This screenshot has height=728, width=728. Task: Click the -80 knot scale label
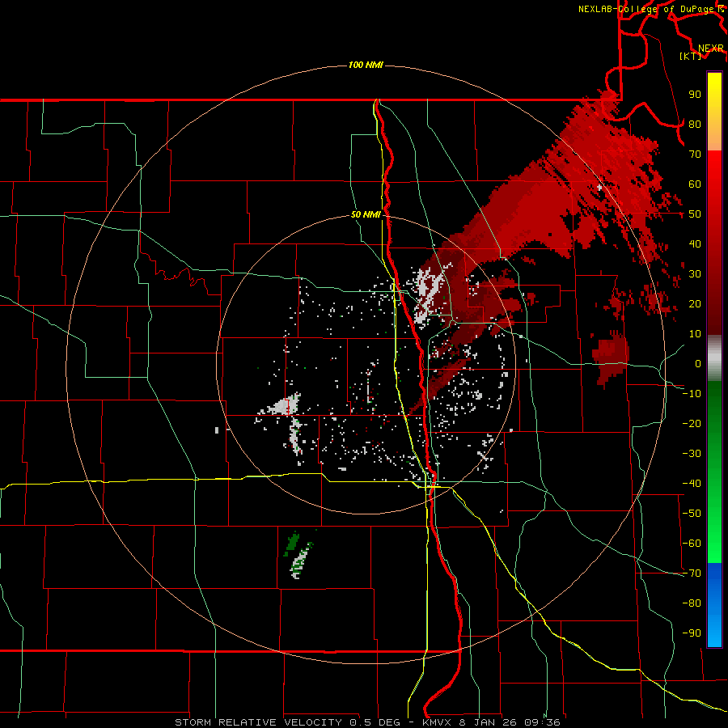(x=692, y=603)
